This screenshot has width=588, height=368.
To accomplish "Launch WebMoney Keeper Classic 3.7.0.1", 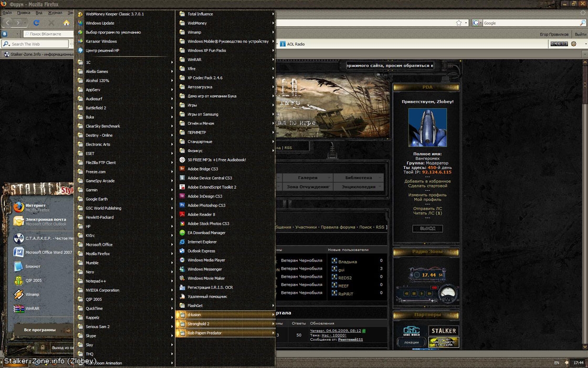I will 114,14.
